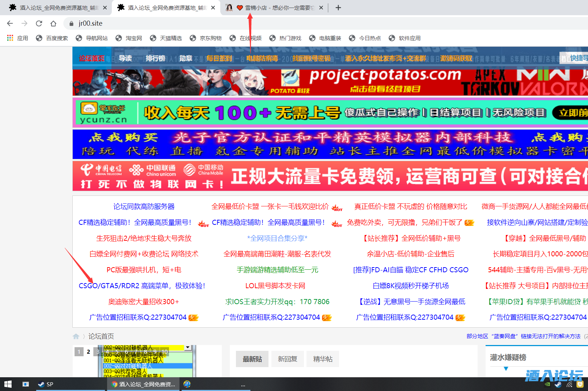Open 部分地区蓝奏网盘链接无法打开的解决方法
Screen dimensions: 588x391
click(x=524, y=336)
